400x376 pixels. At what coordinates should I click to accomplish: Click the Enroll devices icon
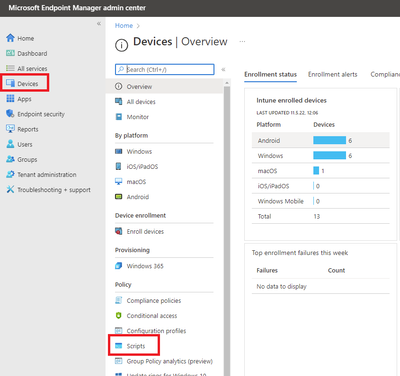tap(118, 231)
